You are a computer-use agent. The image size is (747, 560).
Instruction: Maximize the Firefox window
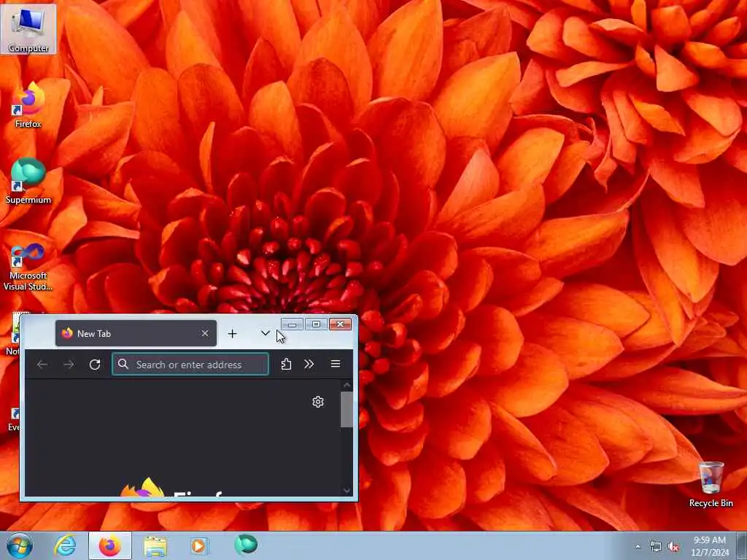click(316, 324)
